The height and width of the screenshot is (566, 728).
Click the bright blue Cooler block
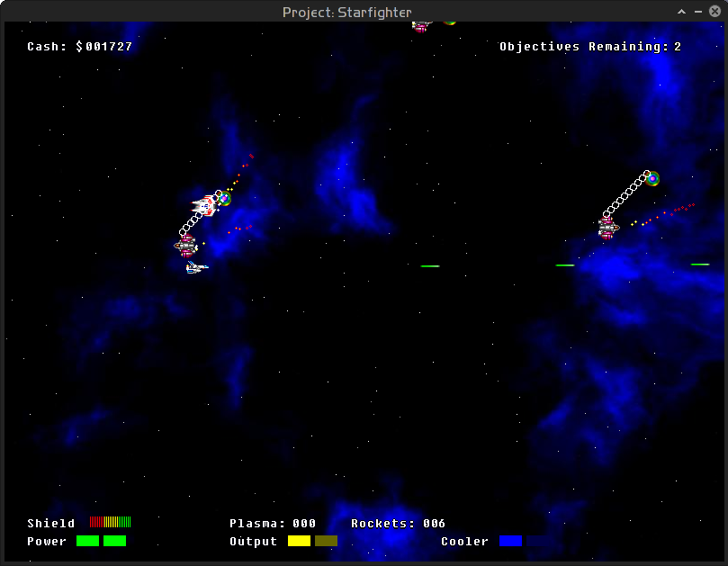pos(511,541)
